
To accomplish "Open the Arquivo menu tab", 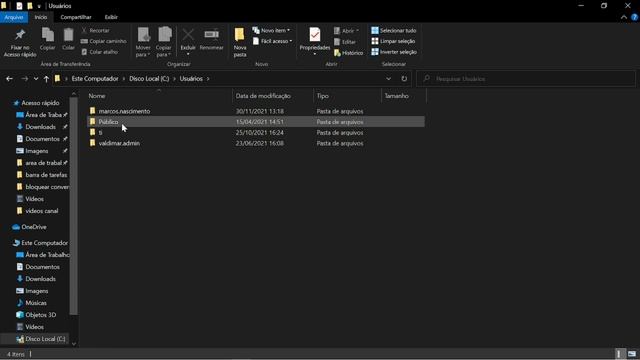I will tap(14, 17).
